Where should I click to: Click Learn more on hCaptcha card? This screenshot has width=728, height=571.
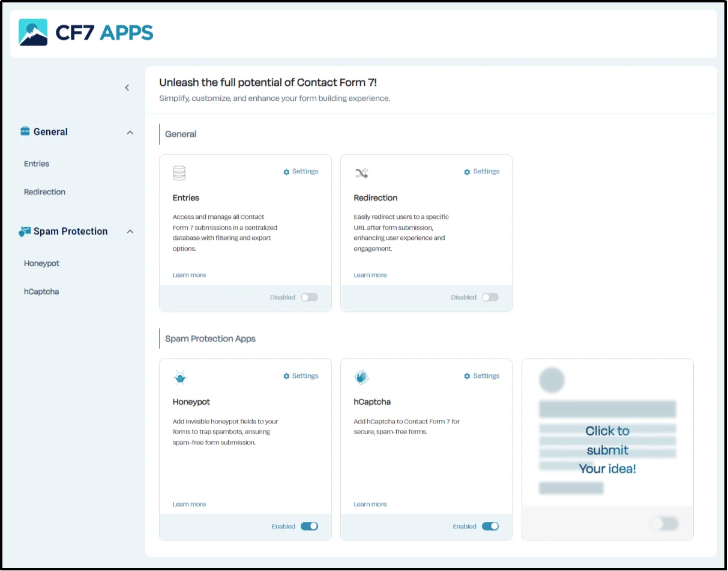(x=370, y=504)
